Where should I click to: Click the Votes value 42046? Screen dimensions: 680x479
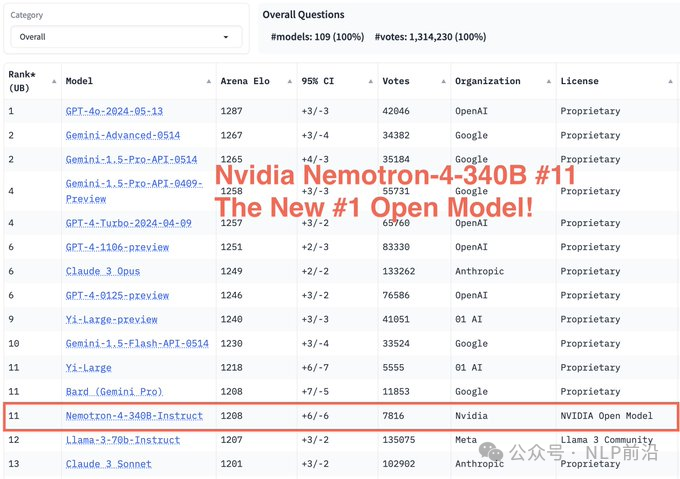point(396,111)
